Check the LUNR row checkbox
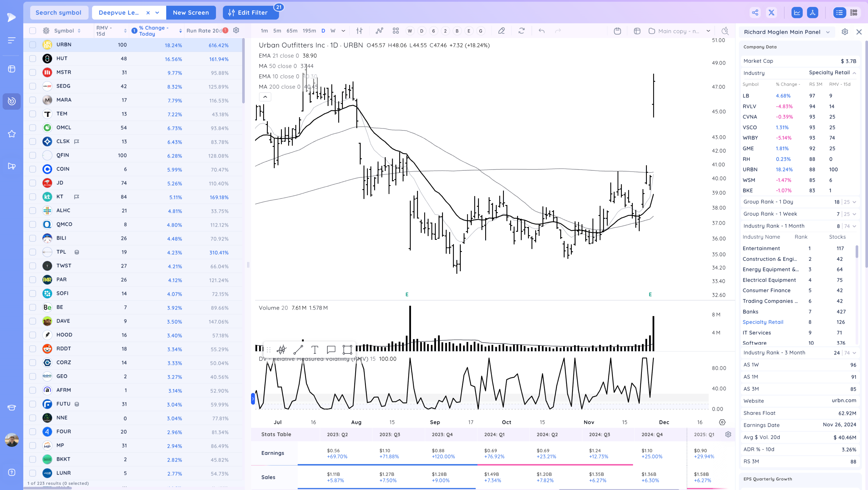The height and width of the screenshot is (490, 868). pos(33,473)
